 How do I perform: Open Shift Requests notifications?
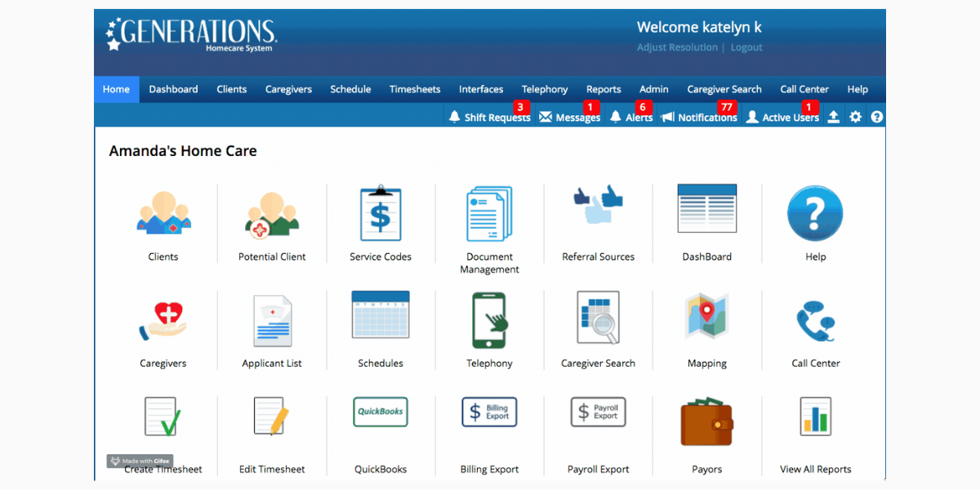(x=488, y=117)
